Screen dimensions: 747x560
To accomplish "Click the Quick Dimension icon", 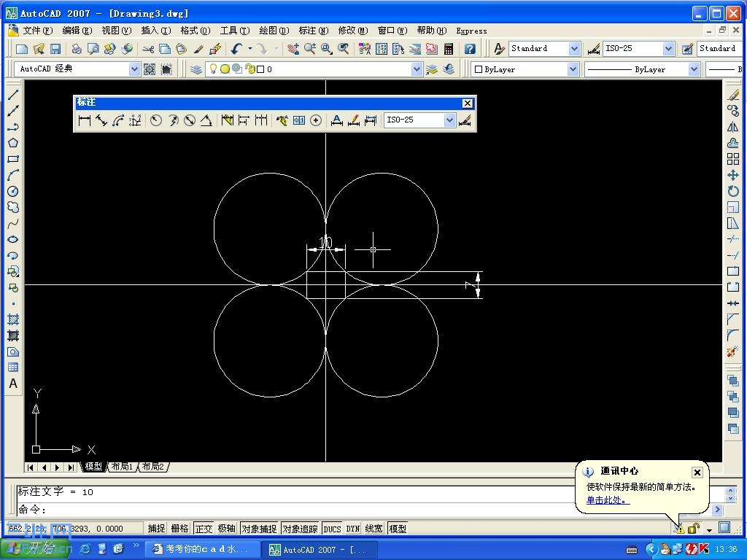I will coord(228,120).
